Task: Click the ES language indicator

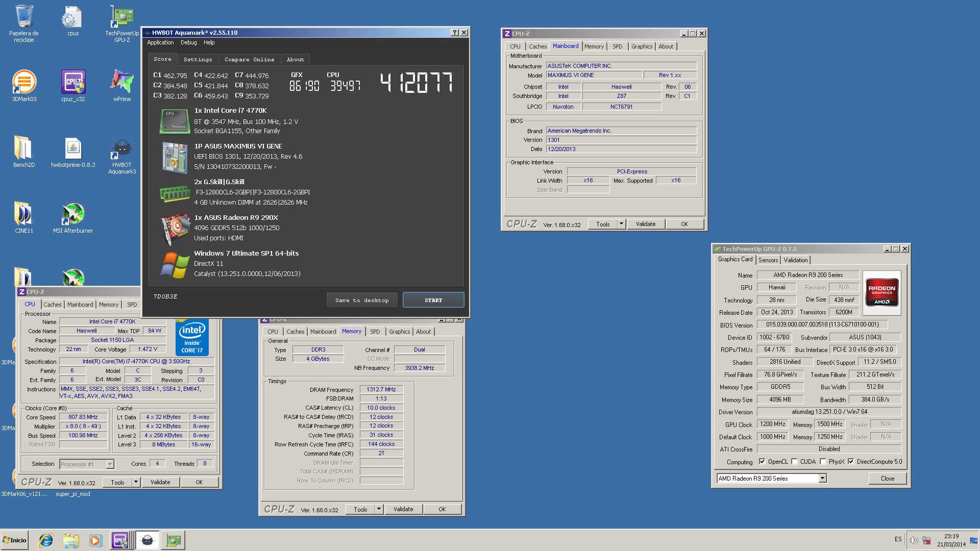Action: coord(898,539)
